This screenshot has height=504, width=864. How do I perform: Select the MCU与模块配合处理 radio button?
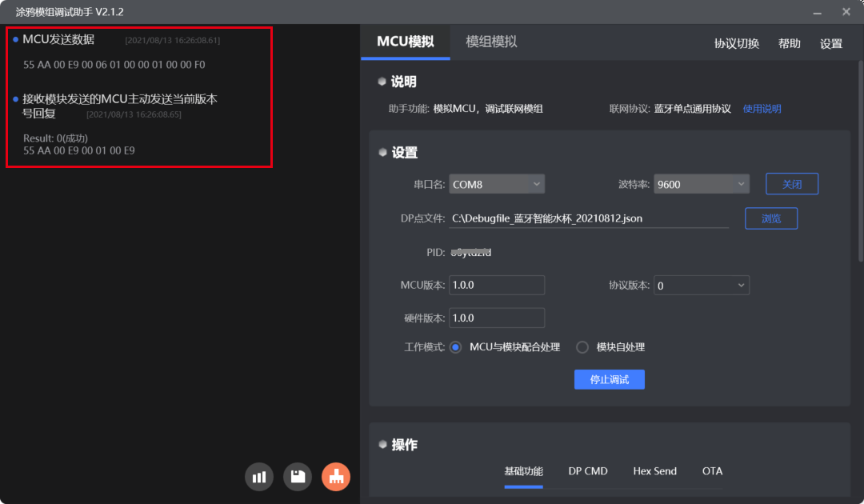pos(456,347)
